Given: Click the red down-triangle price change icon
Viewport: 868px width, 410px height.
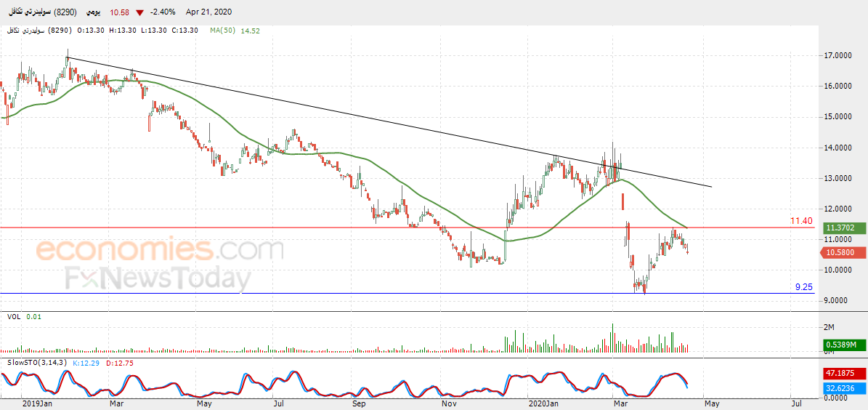Looking at the screenshot, I should [x=141, y=12].
